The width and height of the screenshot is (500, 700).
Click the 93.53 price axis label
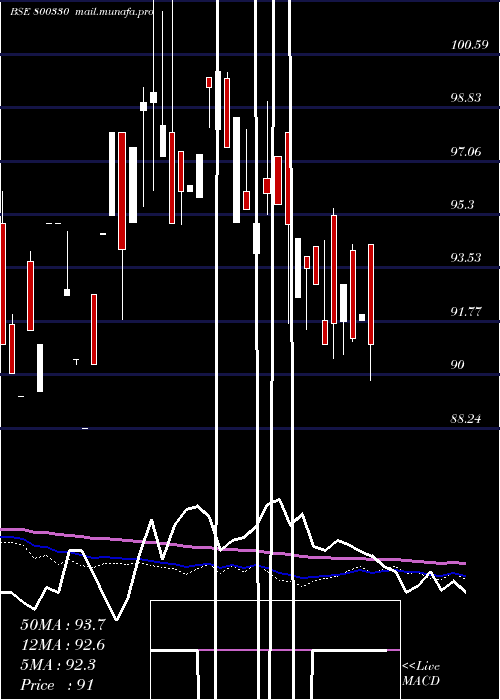tap(466, 258)
